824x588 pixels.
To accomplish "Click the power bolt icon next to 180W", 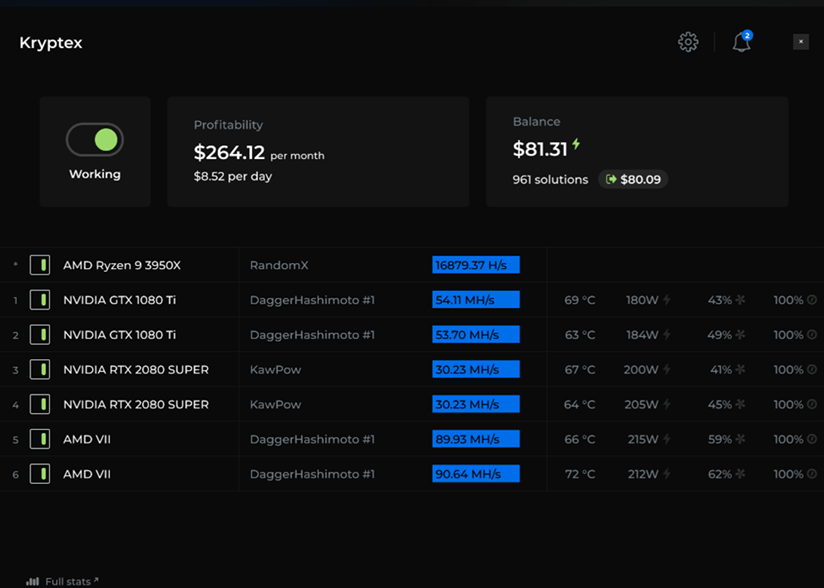I will (x=667, y=300).
